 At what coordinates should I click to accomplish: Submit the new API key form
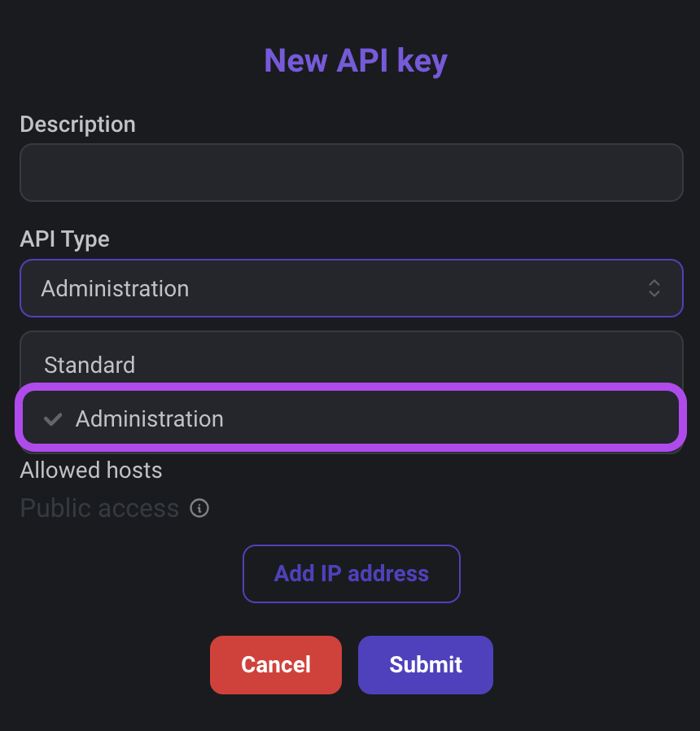(x=426, y=665)
